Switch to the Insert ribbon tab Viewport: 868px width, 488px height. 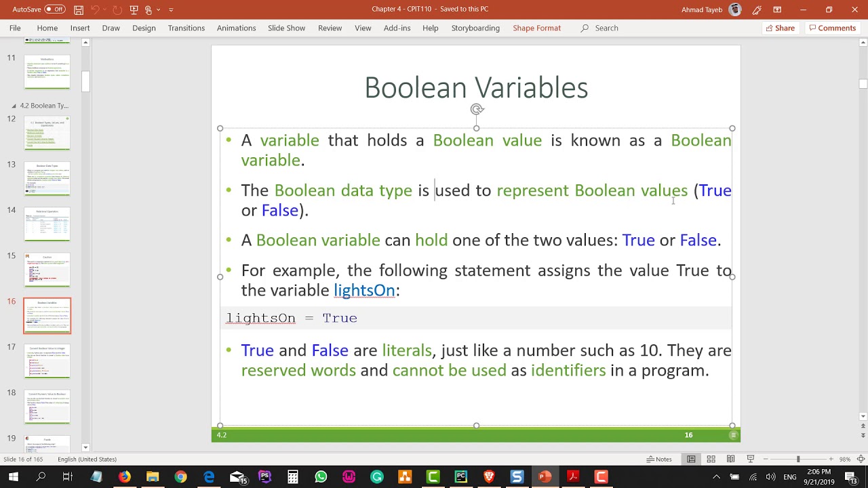(80, 28)
